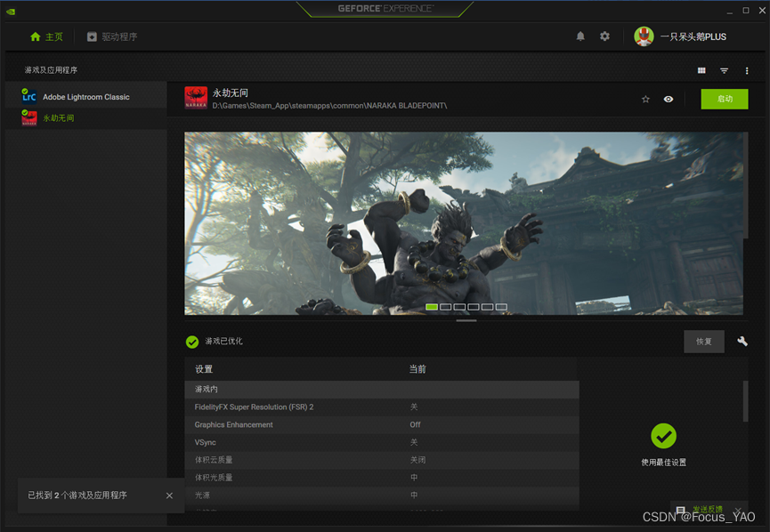
Task: Click the settings table scrollbar
Action: click(x=745, y=401)
